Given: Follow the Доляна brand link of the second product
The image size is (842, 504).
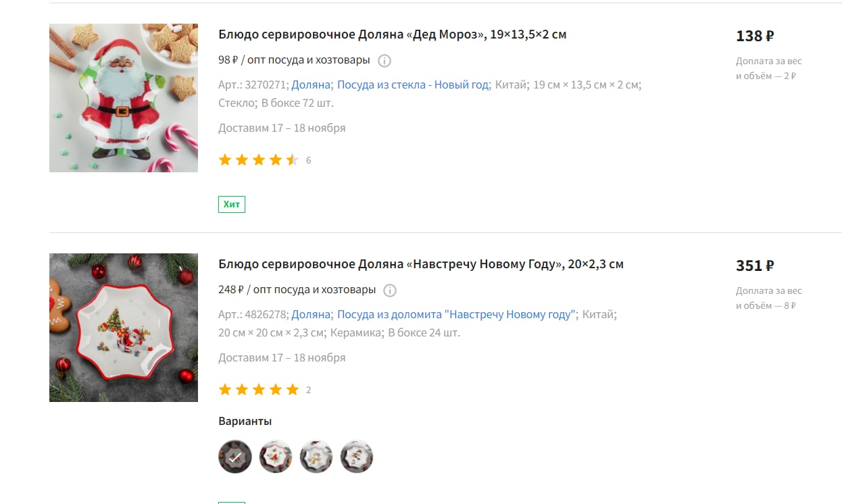Looking at the screenshot, I should tap(311, 315).
